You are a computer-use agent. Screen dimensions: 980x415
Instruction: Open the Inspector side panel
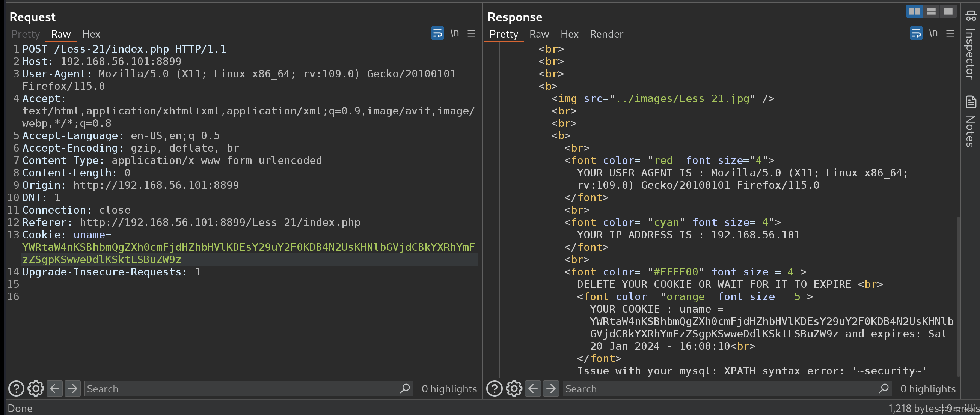[971, 46]
